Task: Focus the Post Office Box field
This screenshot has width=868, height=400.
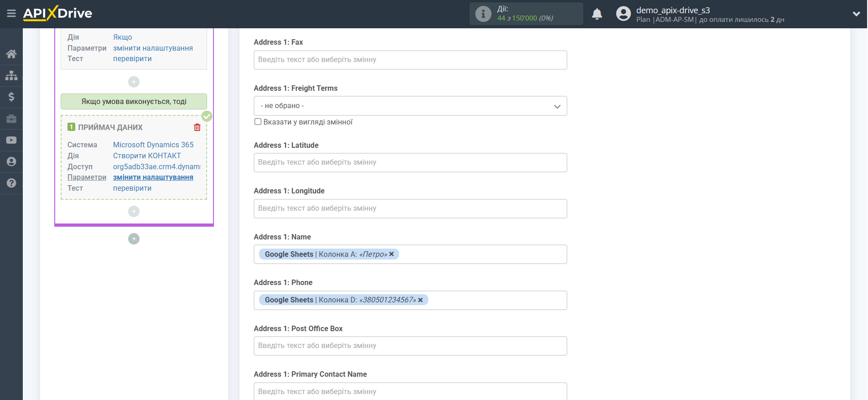Action: [410, 346]
